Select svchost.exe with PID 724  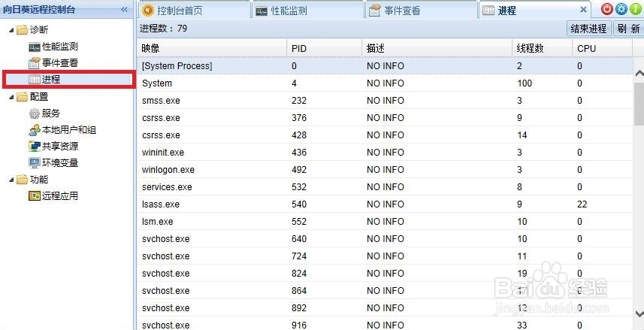coord(385,256)
